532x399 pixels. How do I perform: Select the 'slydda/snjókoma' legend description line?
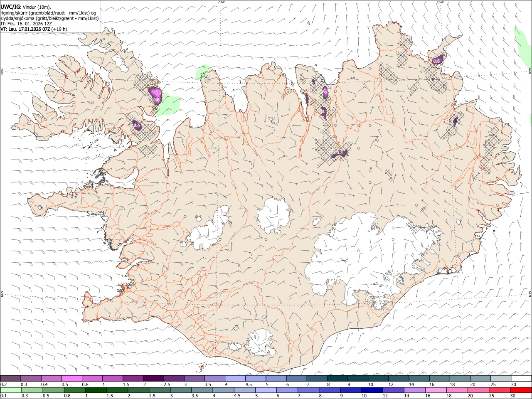[x=50, y=18]
